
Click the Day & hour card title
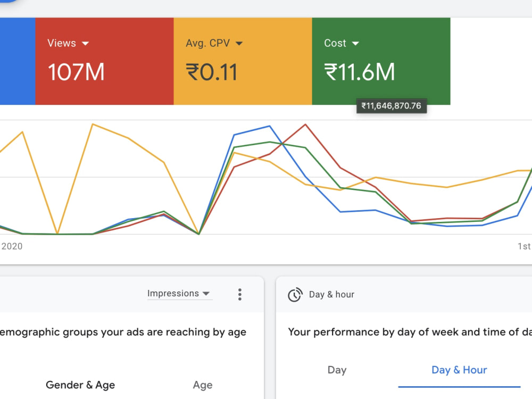click(x=331, y=295)
